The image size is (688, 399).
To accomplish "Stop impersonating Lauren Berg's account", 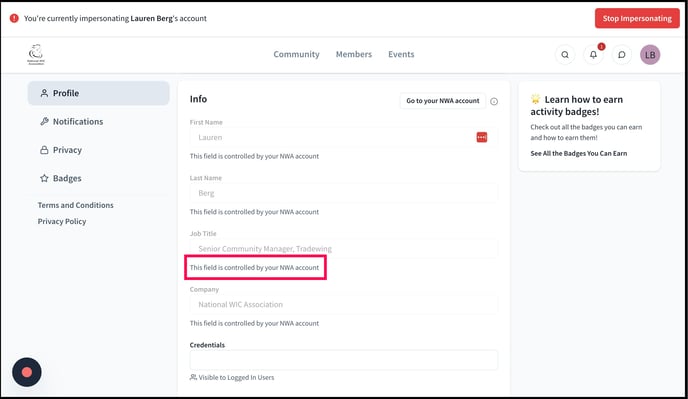I will [637, 18].
